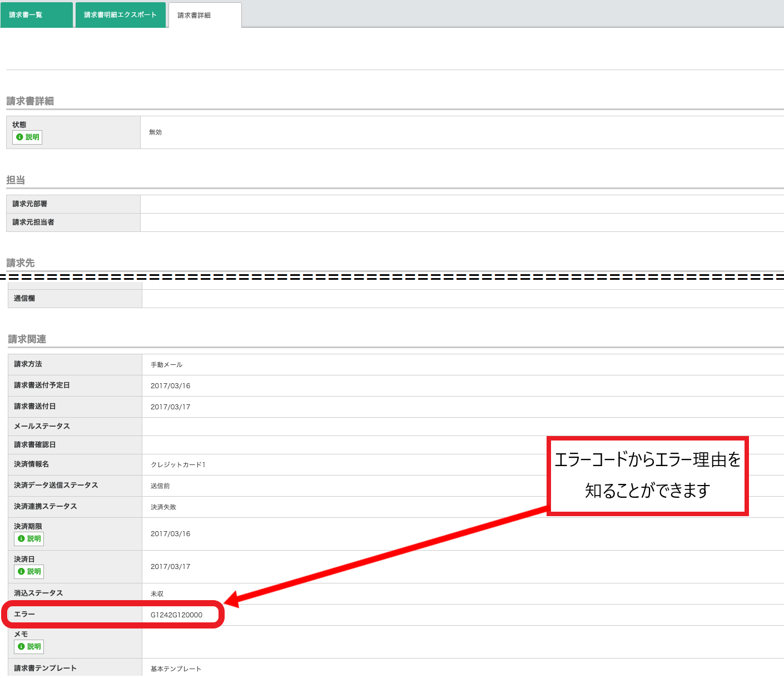Open the 説明 help under 決済日
The image size is (784, 678).
(x=29, y=572)
